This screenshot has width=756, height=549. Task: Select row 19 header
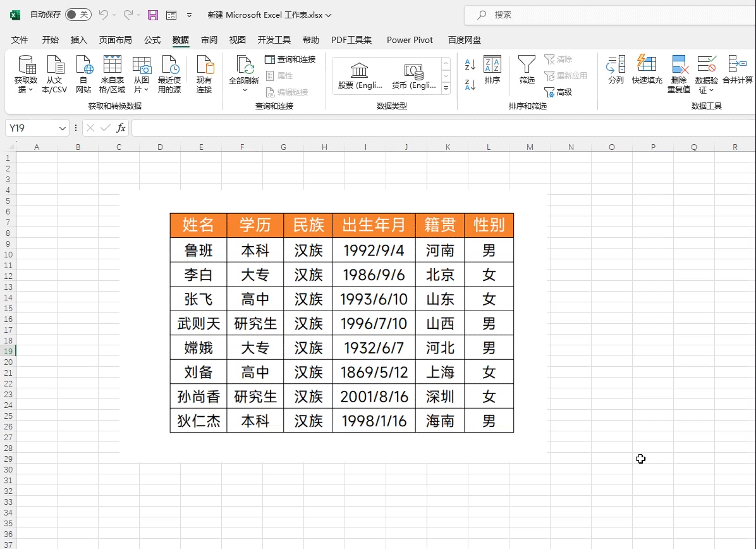click(8, 351)
